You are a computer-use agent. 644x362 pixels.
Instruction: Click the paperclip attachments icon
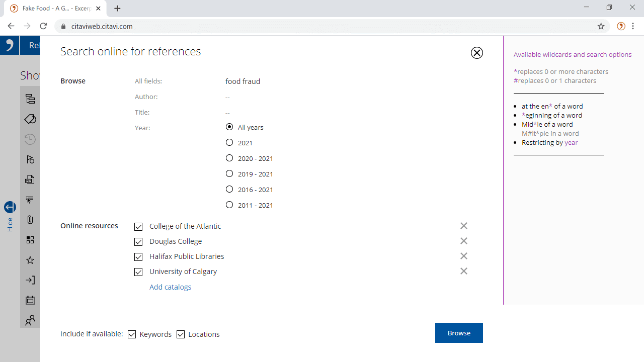pyautogui.click(x=30, y=220)
